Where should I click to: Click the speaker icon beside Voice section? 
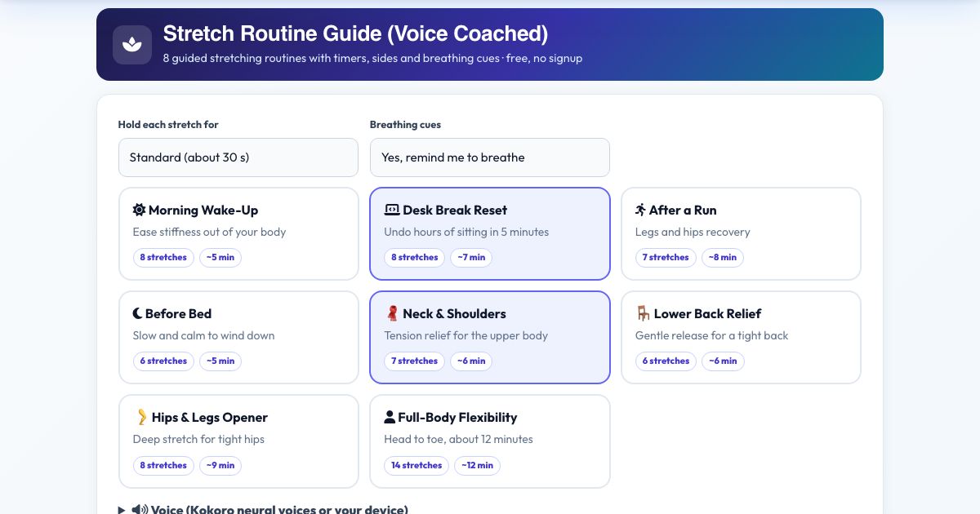140,510
